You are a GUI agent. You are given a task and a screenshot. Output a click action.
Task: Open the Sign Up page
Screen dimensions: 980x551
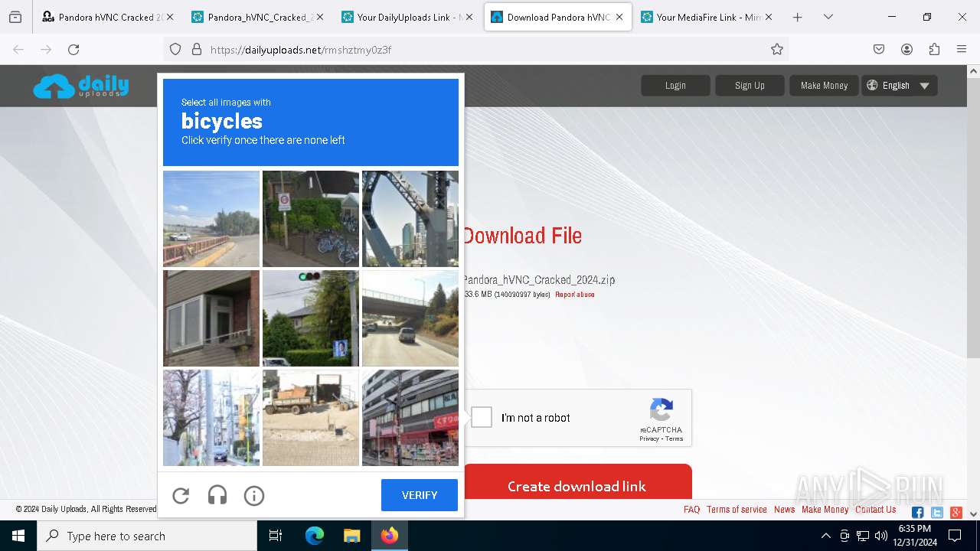750,86
